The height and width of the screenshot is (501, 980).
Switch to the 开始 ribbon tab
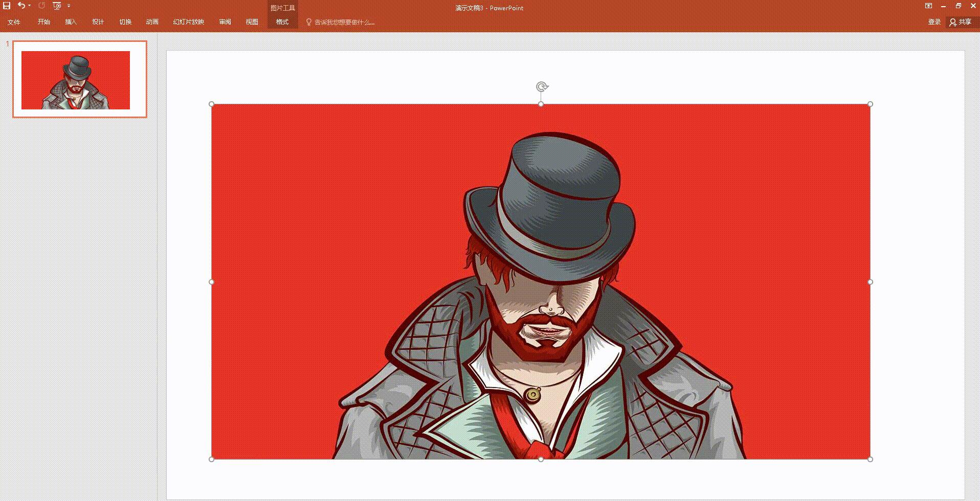point(44,22)
